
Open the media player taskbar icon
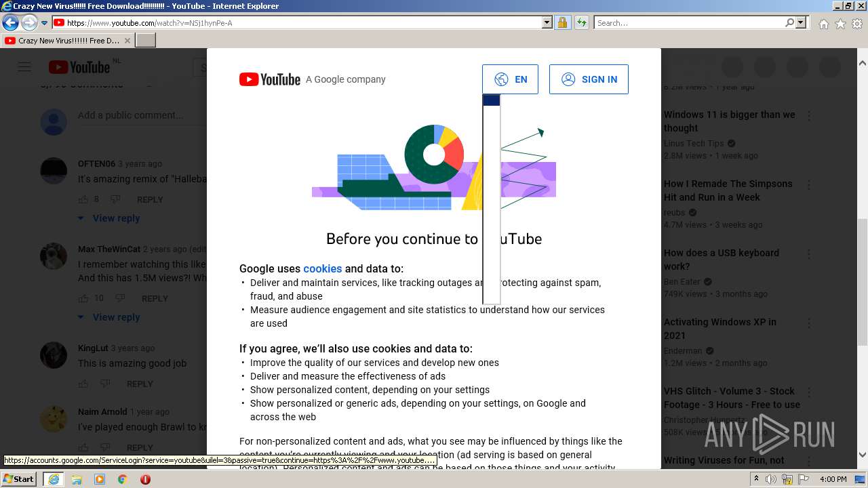pos(100,479)
